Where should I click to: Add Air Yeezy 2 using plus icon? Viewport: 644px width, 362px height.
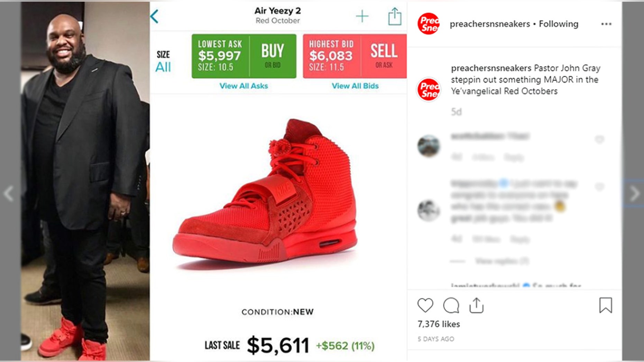(x=362, y=16)
